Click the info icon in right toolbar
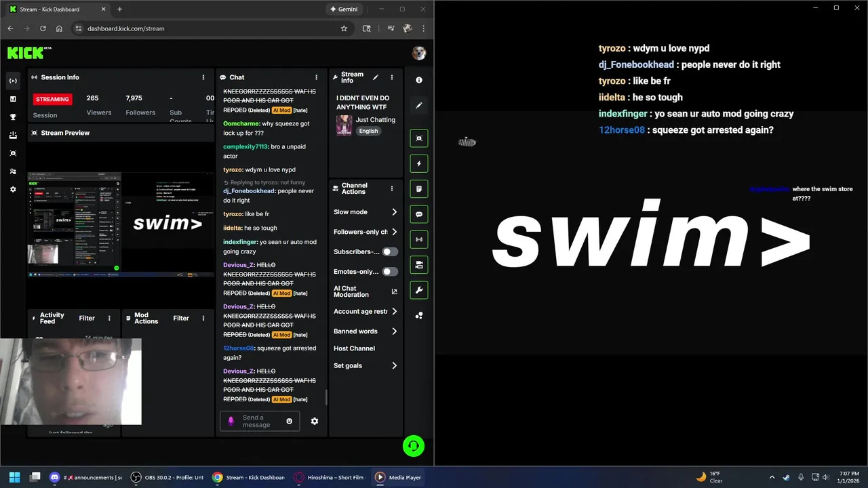 tap(419, 80)
